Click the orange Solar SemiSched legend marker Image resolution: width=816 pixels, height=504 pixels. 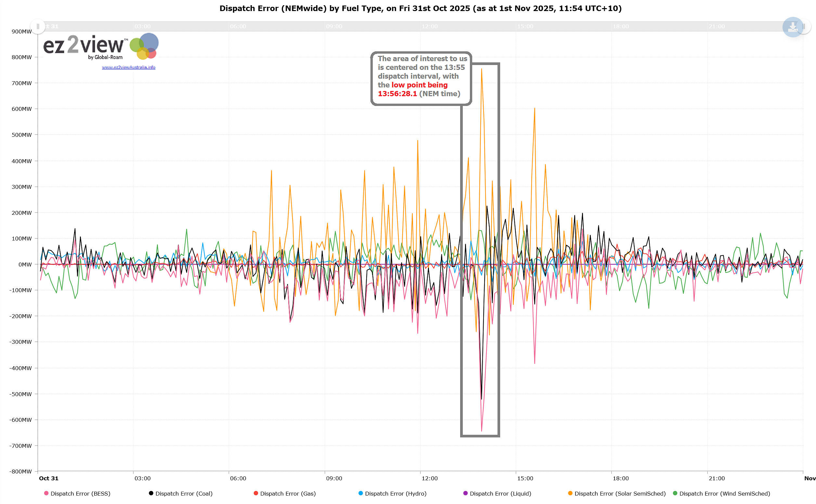[x=570, y=493]
